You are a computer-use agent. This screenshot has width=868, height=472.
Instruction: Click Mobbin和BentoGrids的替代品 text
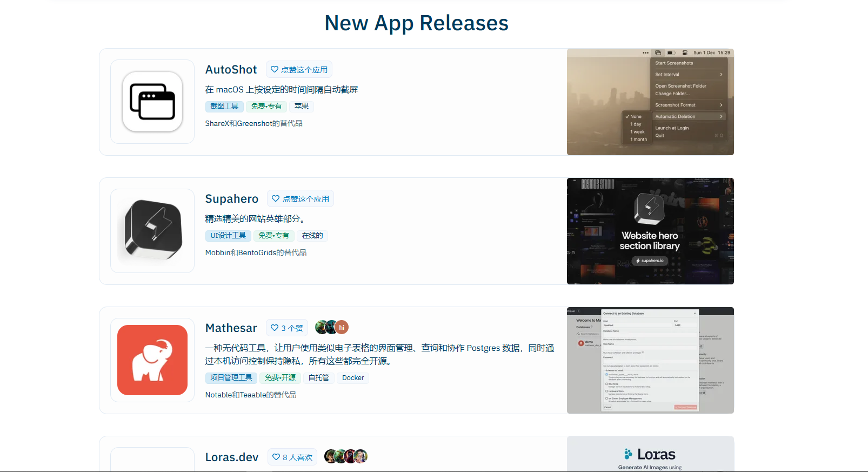click(x=256, y=253)
